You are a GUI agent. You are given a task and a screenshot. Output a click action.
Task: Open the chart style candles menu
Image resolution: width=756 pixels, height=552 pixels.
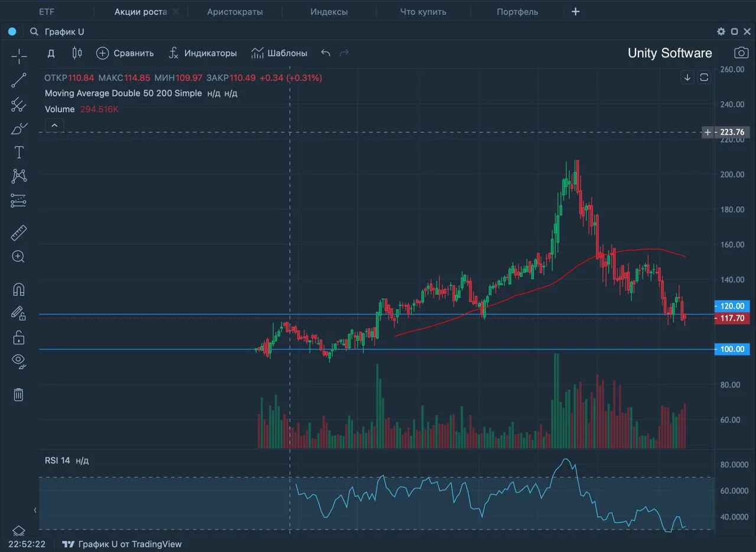(77, 53)
